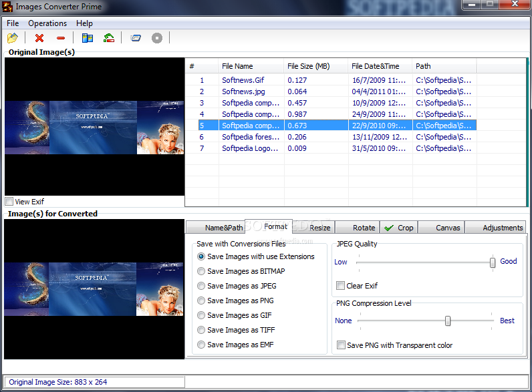Sort list by the # column header
Image resolution: width=532 pixels, height=392 pixels.
point(202,66)
